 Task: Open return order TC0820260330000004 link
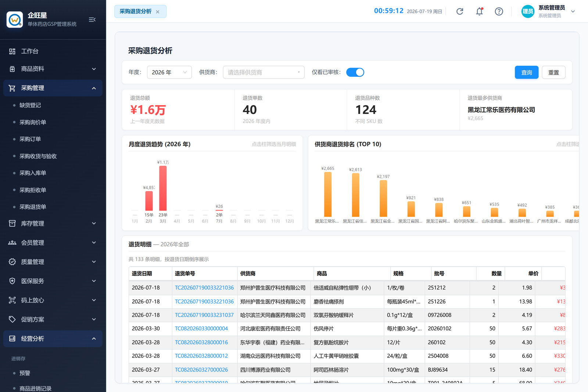tap(201, 328)
